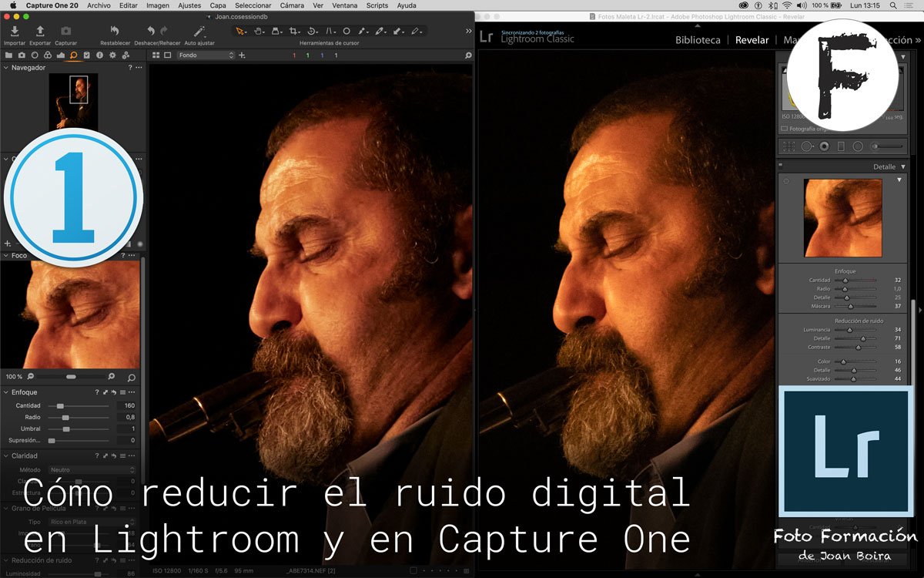Open the Color three-circles tool tab
This screenshot has width=924, height=578.
[47, 55]
